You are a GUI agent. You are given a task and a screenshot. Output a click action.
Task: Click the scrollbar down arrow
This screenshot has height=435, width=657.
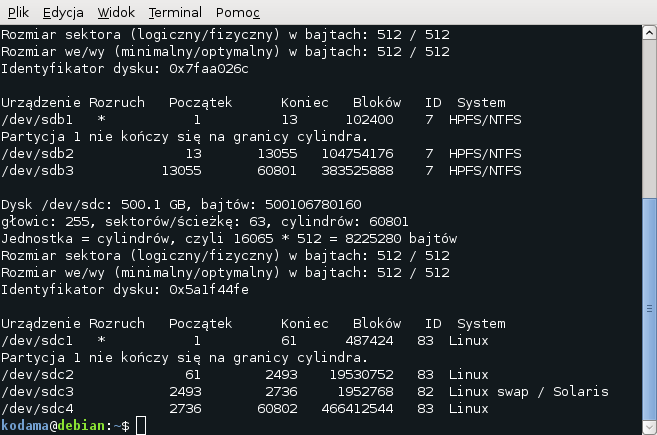(x=648, y=427)
